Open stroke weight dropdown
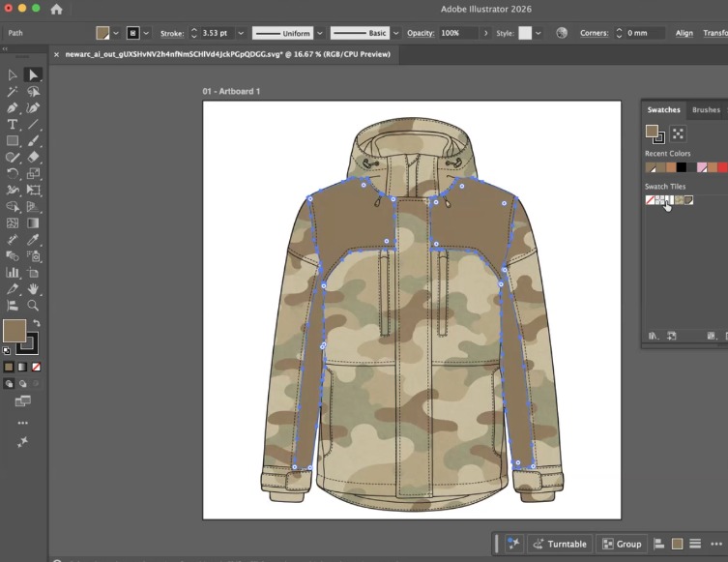728x562 pixels. point(241,34)
